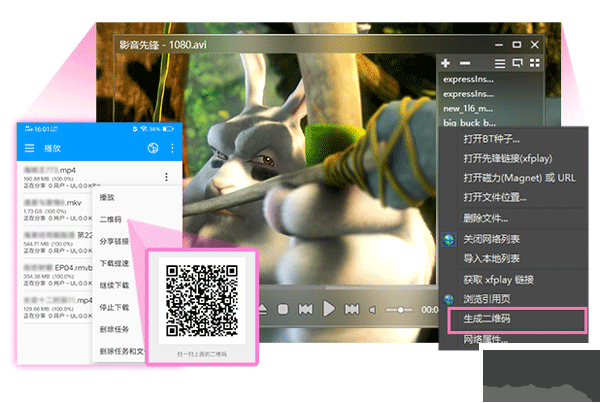Remove playlist item using the minus icon
The width and height of the screenshot is (600, 403).
point(465,63)
